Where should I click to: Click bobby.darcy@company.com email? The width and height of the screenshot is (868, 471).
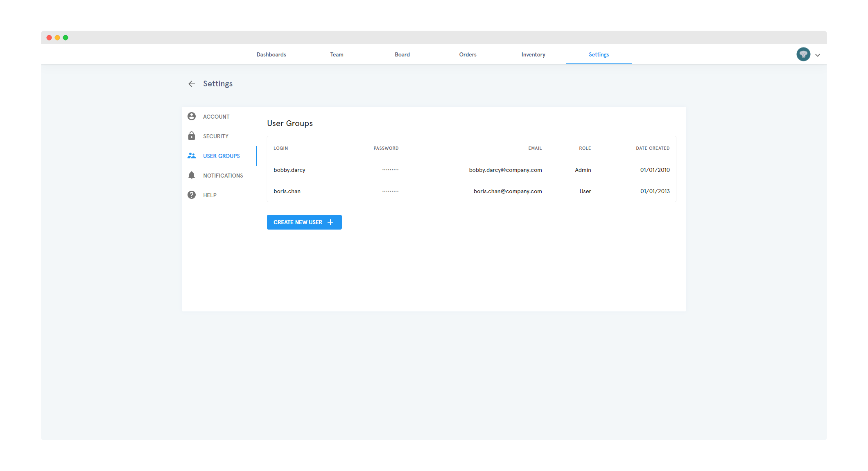tap(505, 170)
